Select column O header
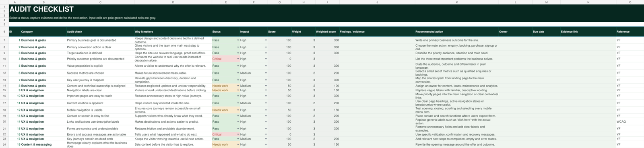 click(630, 2)
